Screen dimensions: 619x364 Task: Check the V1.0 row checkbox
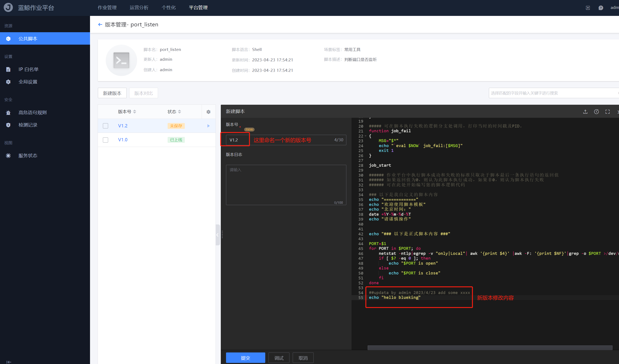coord(106,140)
